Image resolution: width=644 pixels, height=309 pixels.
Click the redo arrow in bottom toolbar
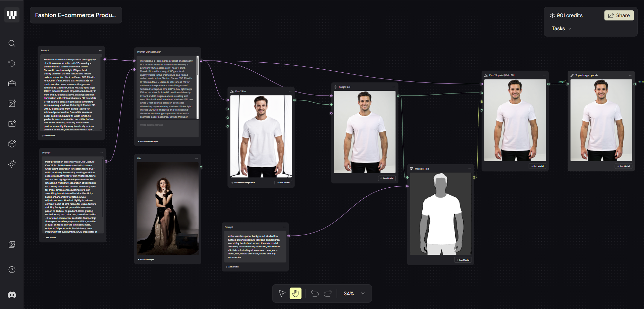[x=328, y=294]
